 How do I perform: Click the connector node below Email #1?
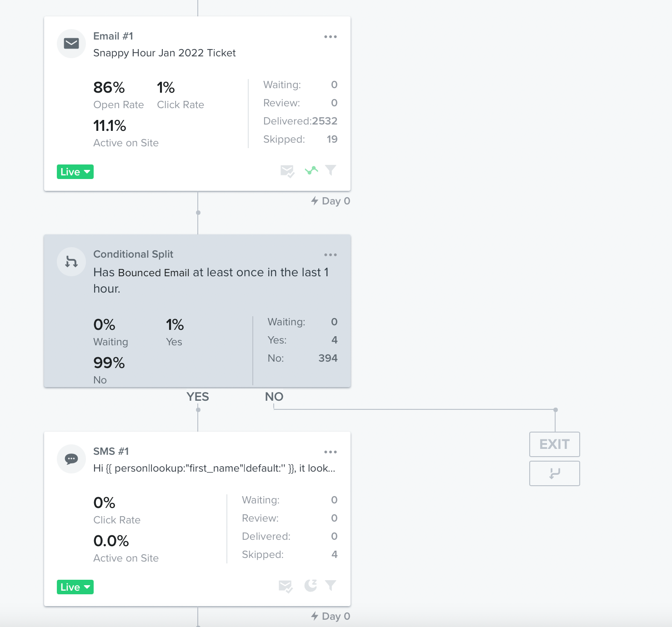[x=198, y=213]
